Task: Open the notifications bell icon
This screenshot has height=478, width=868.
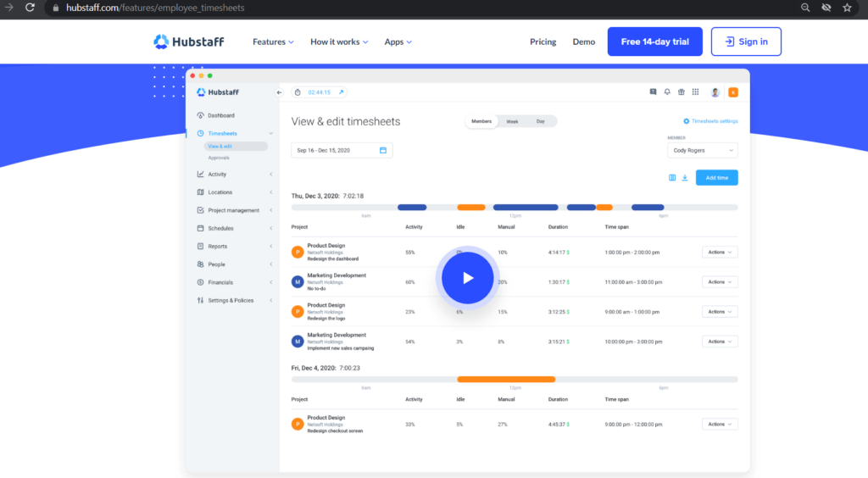Action: coord(667,92)
